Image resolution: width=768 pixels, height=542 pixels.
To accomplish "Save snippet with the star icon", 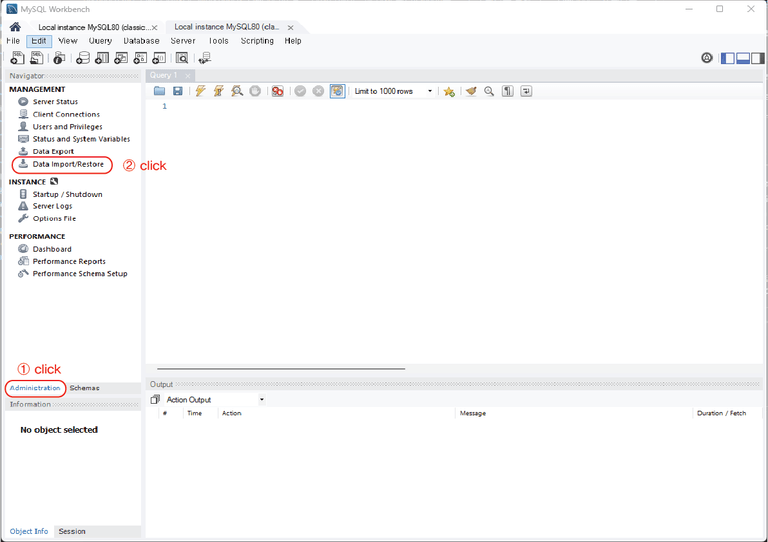I will [449, 92].
